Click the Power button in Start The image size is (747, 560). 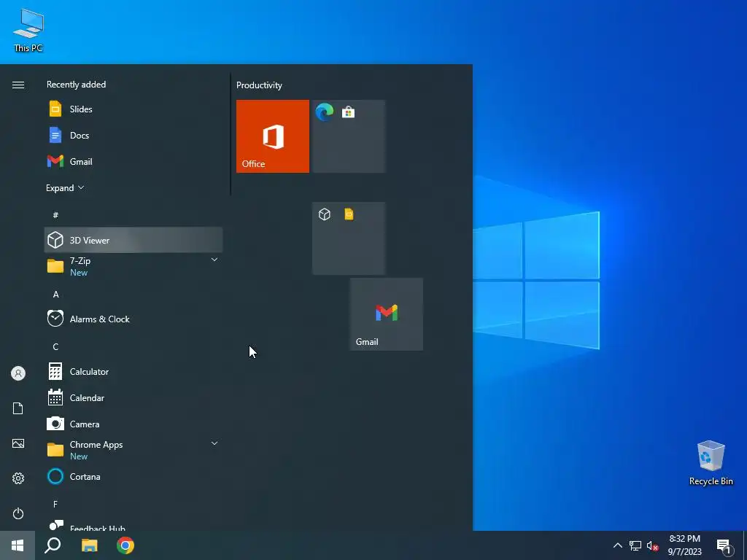[18, 513]
